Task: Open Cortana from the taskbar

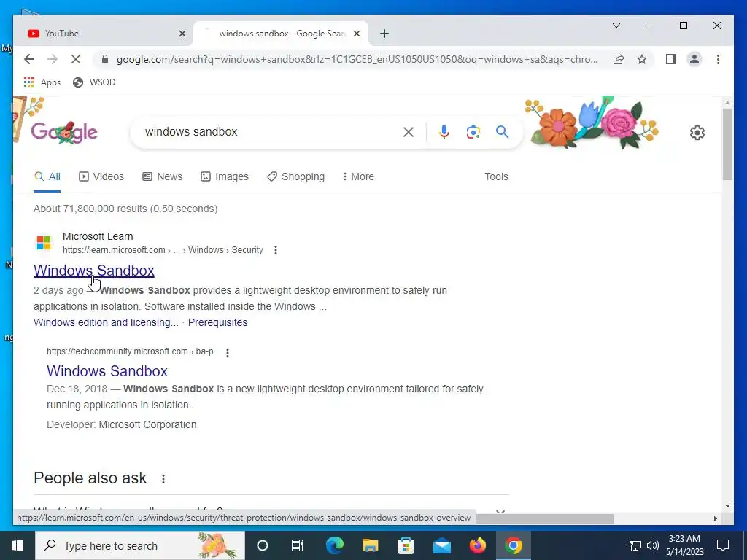Action: tap(263, 545)
